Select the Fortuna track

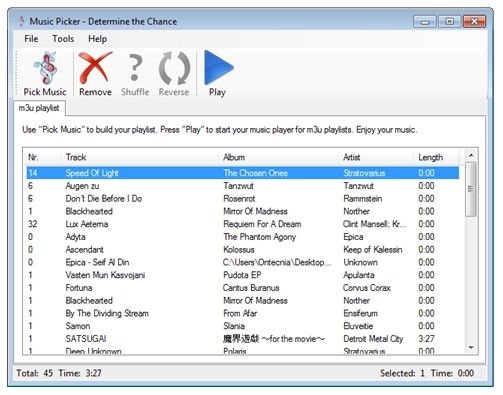(x=79, y=288)
